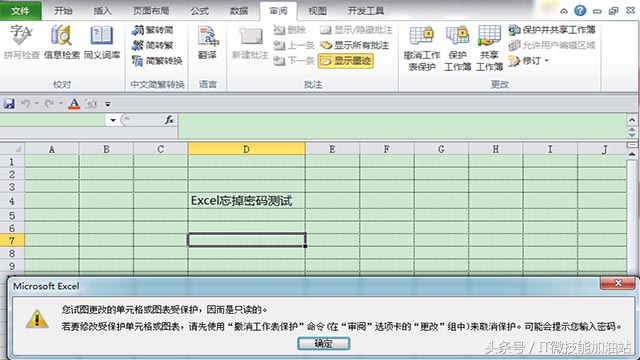Select column A header
The height and width of the screenshot is (360, 640).
point(52,149)
